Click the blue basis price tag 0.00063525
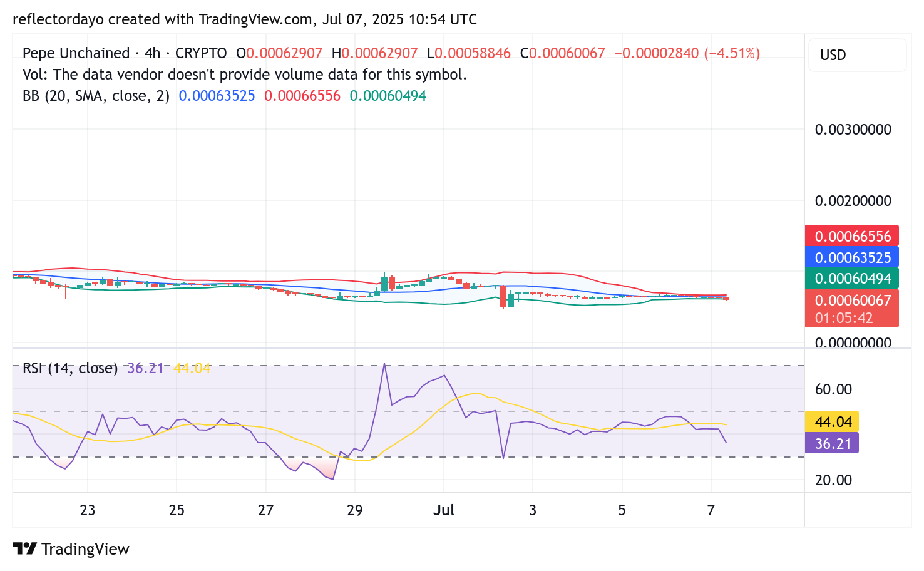 852,257
